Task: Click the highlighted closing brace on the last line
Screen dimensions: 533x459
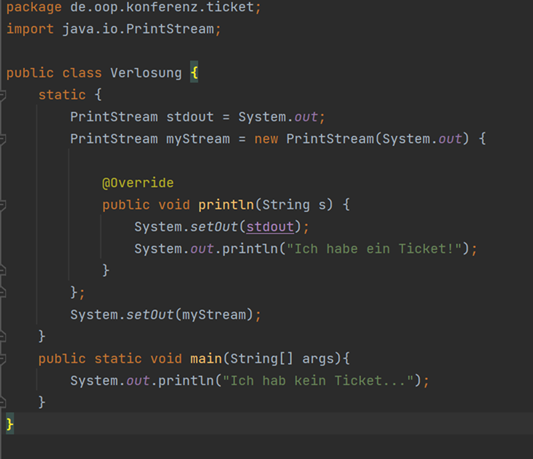Action: click(10, 424)
